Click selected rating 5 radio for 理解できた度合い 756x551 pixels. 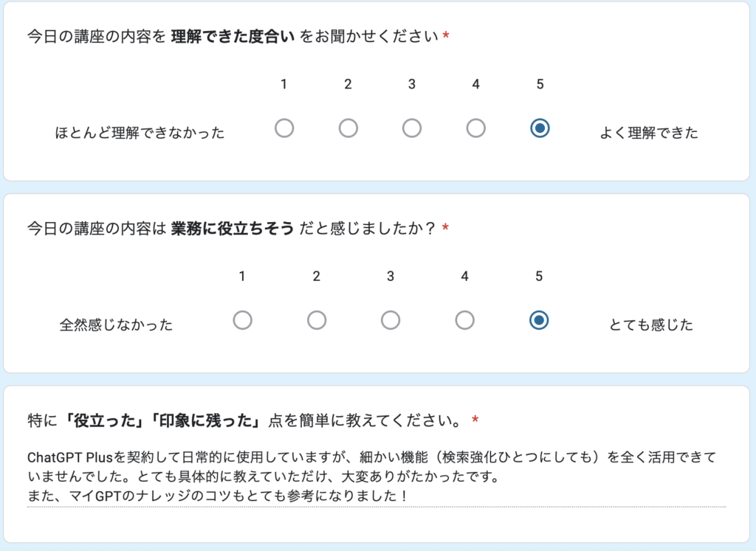540,128
